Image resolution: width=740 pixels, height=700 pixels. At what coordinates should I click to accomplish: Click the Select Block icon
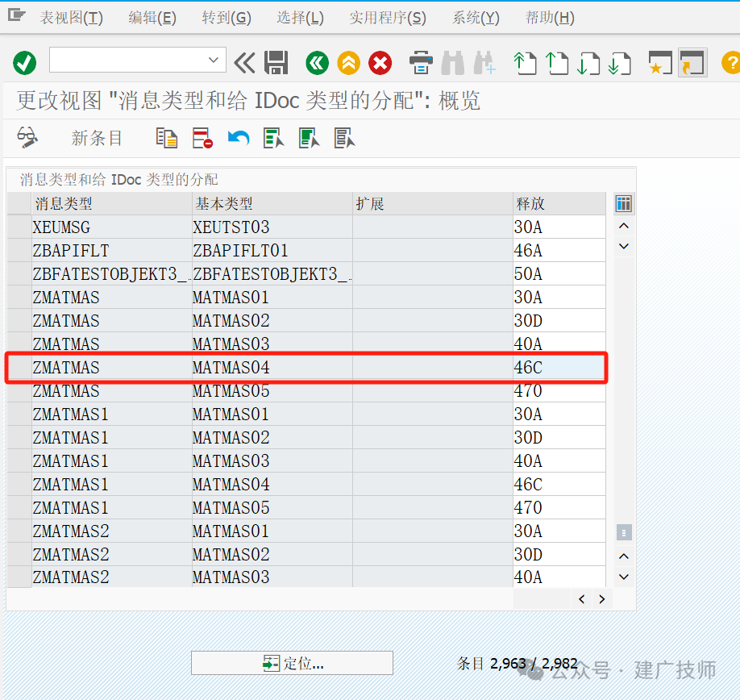pos(310,138)
